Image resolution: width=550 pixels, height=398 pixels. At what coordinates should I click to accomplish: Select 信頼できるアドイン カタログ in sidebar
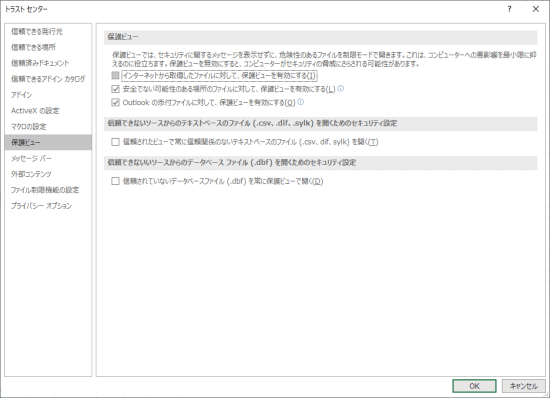[x=48, y=79]
